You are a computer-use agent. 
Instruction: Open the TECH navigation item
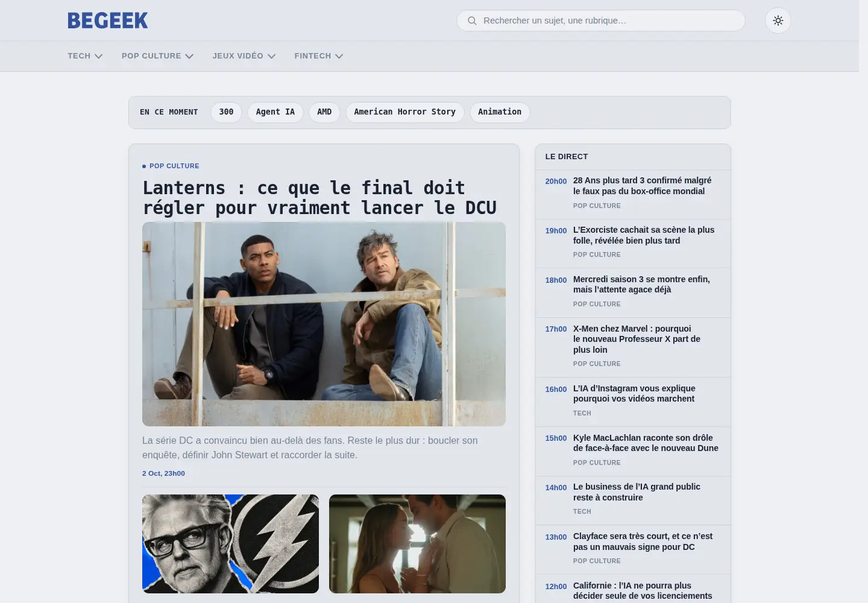click(x=79, y=56)
